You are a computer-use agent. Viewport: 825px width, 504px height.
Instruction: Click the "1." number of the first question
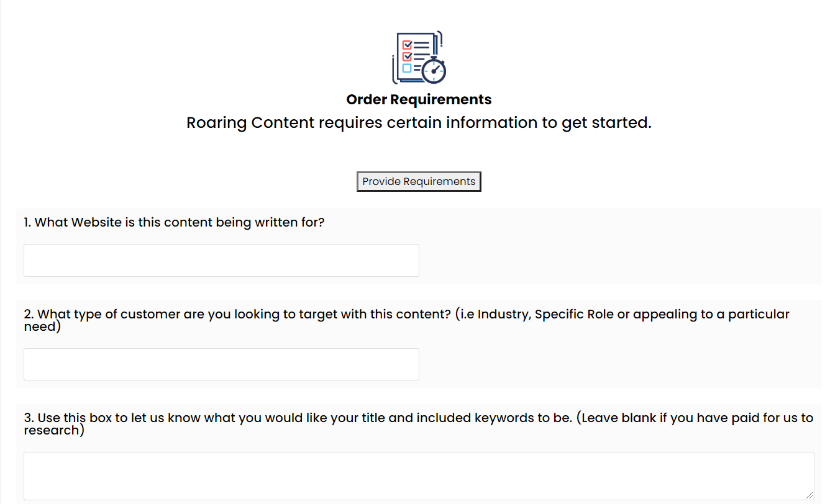coord(28,222)
